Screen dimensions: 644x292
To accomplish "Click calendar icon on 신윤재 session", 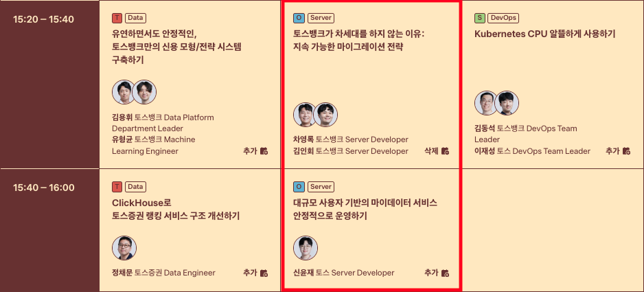I will click(445, 273).
